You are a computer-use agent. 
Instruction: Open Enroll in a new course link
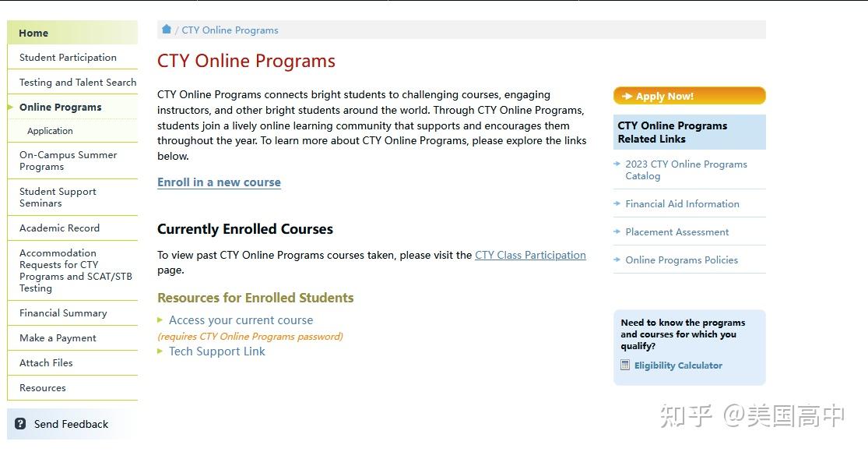coord(219,182)
